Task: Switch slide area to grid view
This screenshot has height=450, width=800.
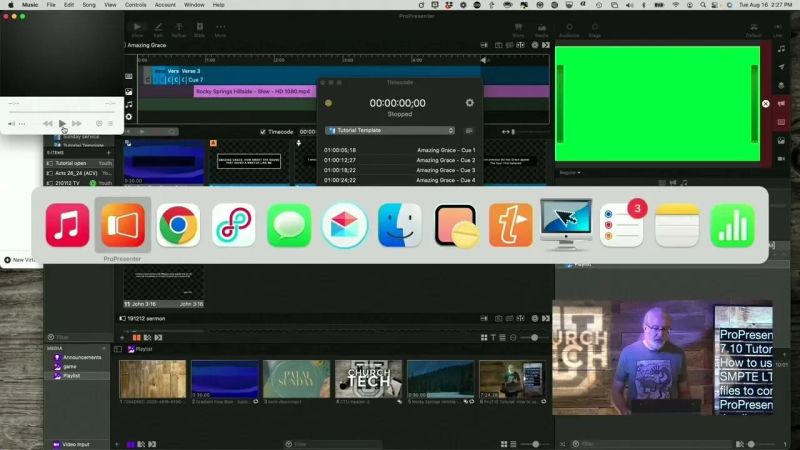Action: point(484,337)
